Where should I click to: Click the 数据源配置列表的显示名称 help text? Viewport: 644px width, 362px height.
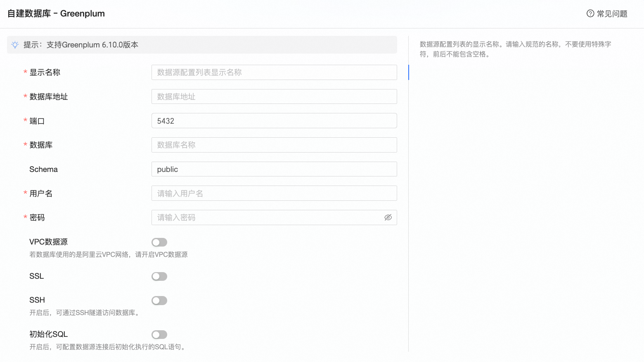click(x=516, y=49)
